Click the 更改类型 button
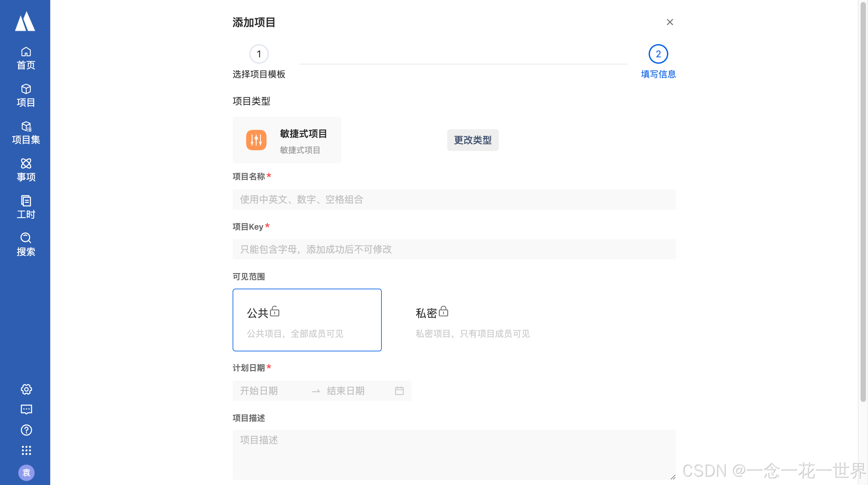Viewport: 868px width, 485px height. [473, 140]
